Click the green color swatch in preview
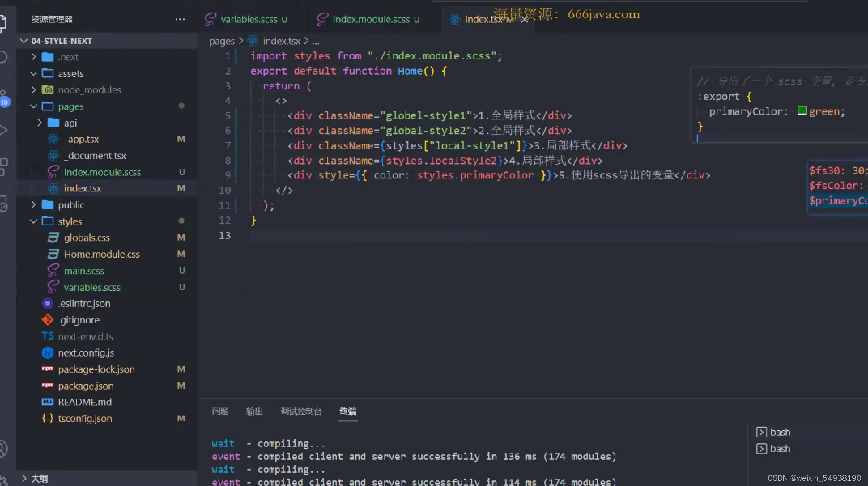Image resolution: width=868 pixels, height=486 pixels. pos(802,110)
